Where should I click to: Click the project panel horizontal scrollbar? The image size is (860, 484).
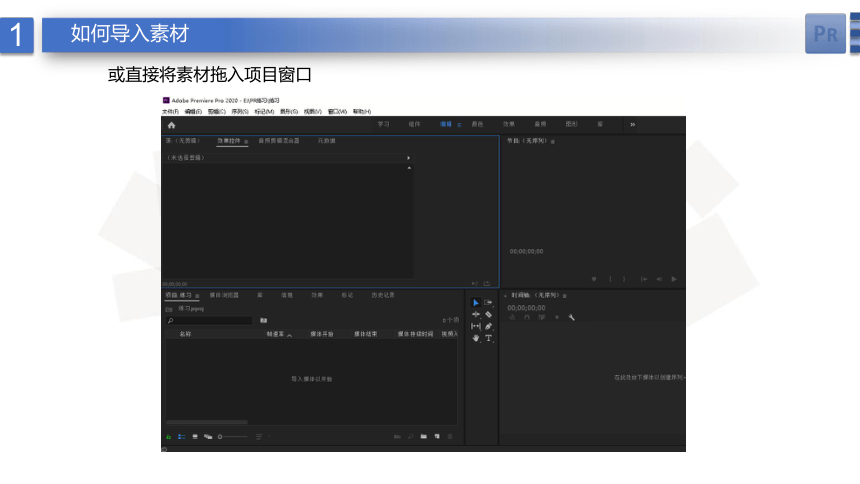(x=207, y=423)
